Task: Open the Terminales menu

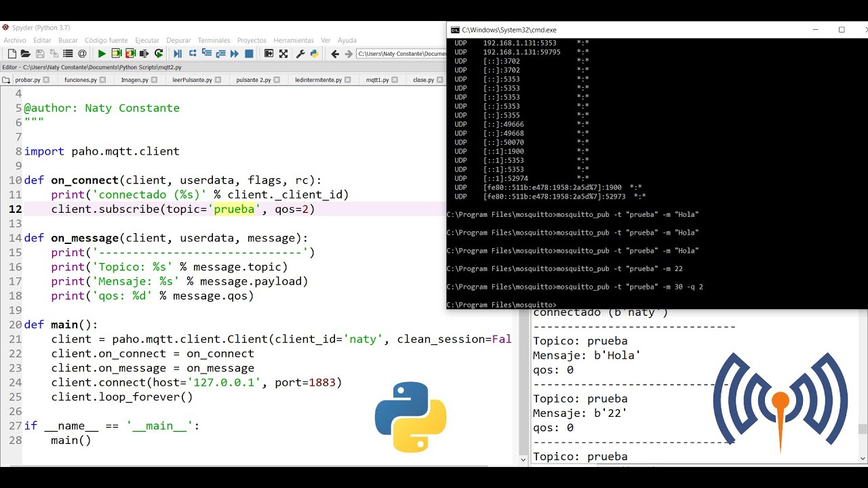Action: click(214, 40)
